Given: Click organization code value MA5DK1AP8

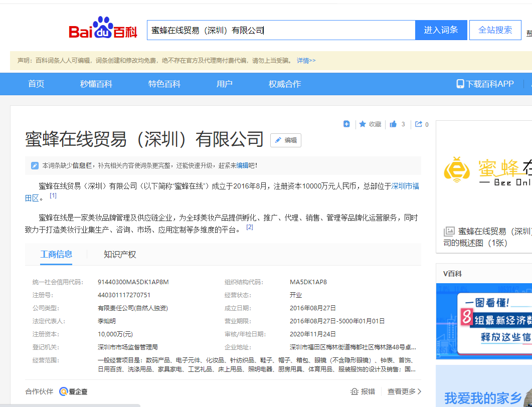Looking at the screenshot, I should coord(308,282).
